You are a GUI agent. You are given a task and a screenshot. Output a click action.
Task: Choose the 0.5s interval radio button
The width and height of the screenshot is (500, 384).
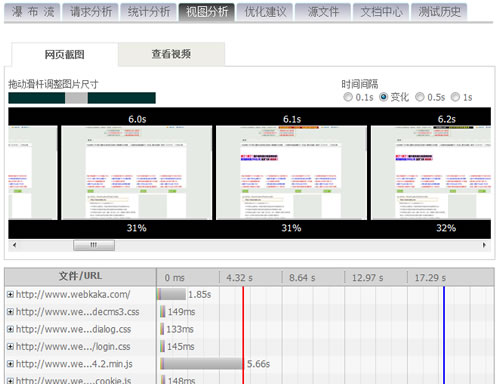(x=420, y=97)
